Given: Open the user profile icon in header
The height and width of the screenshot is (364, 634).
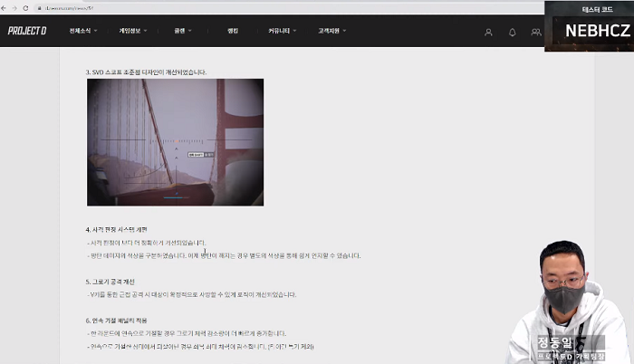Looking at the screenshot, I should (x=489, y=32).
